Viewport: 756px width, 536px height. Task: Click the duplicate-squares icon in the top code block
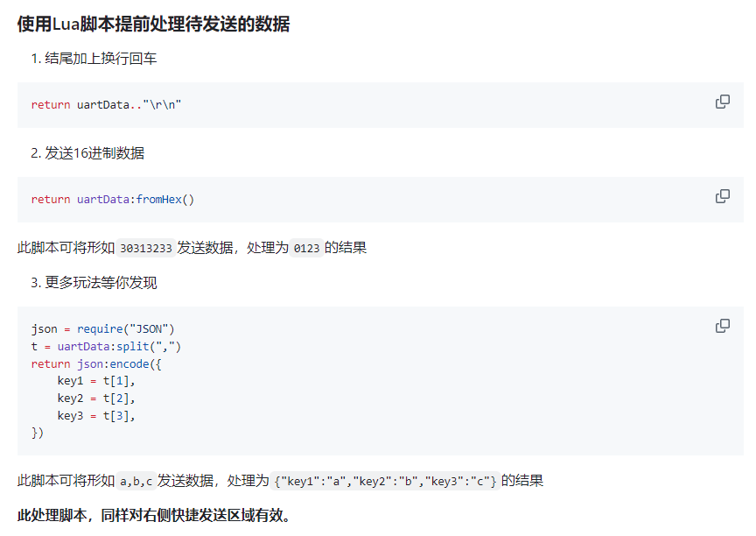722,102
